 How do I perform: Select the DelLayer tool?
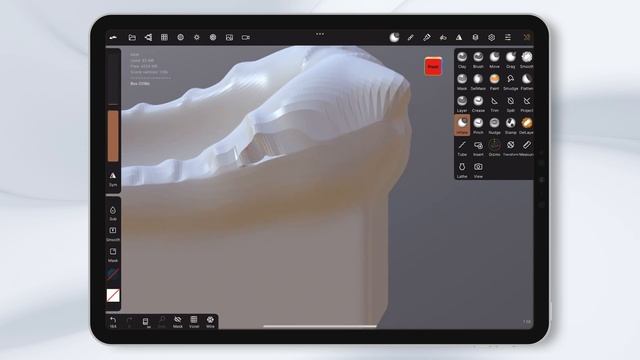point(527,126)
